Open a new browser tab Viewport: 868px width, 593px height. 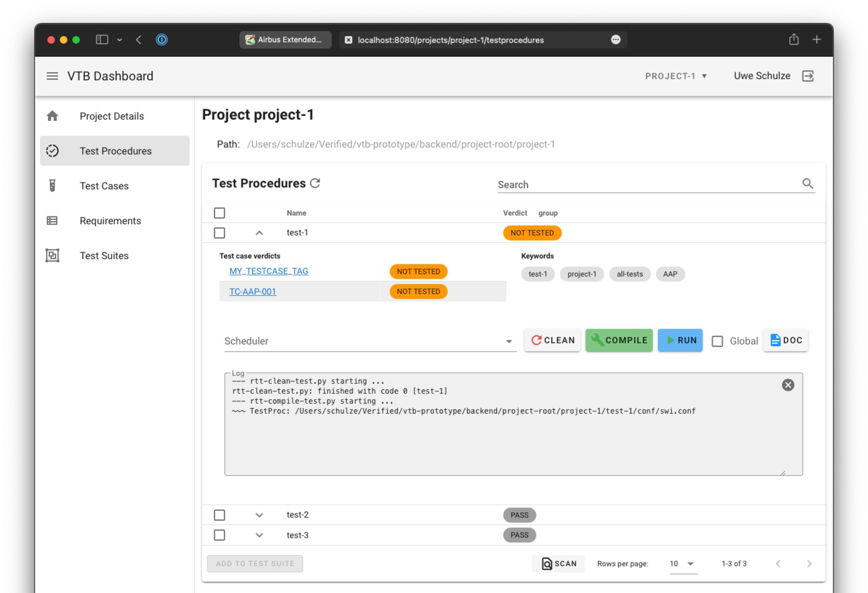(816, 40)
